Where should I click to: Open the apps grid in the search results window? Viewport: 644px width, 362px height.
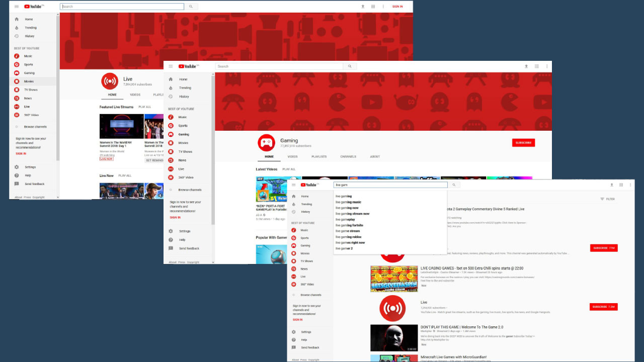click(621, 185)
